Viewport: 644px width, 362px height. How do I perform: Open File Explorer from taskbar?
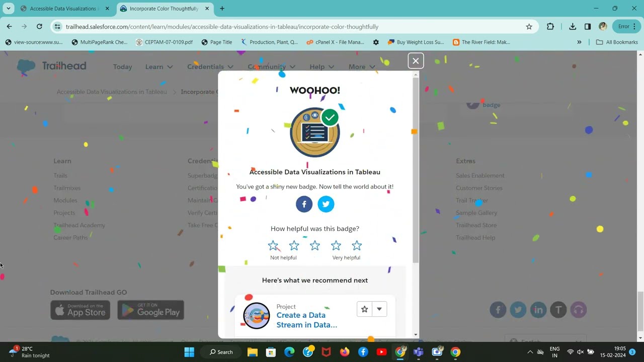253,352
